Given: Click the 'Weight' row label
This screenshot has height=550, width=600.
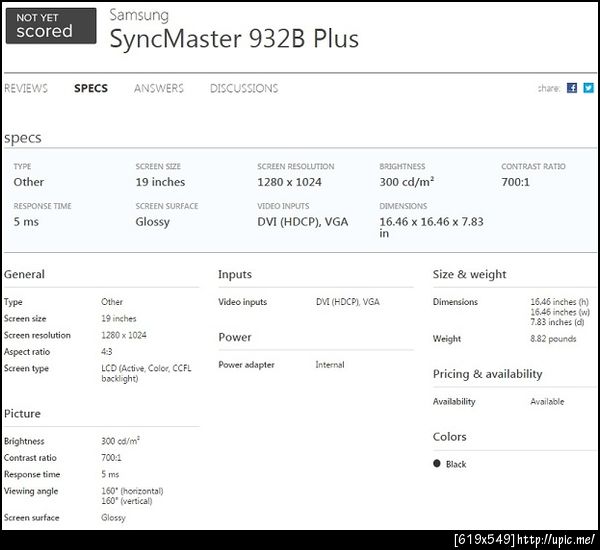Looking at the screenshot, I should point(447,339).
